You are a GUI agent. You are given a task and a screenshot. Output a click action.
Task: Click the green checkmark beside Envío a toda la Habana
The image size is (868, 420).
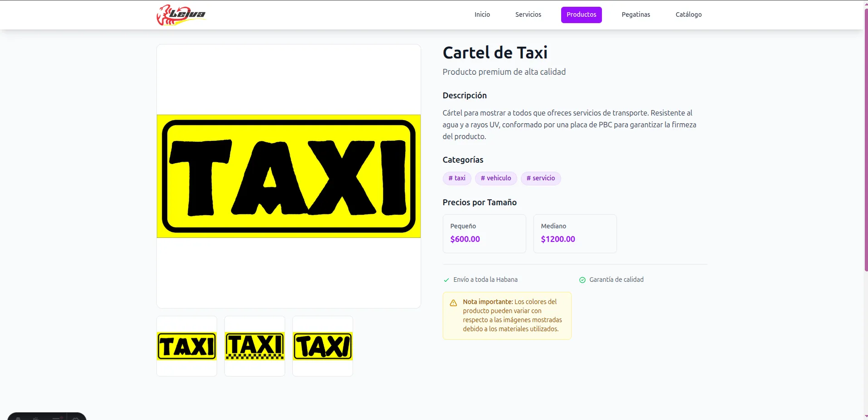click(446, 280)
